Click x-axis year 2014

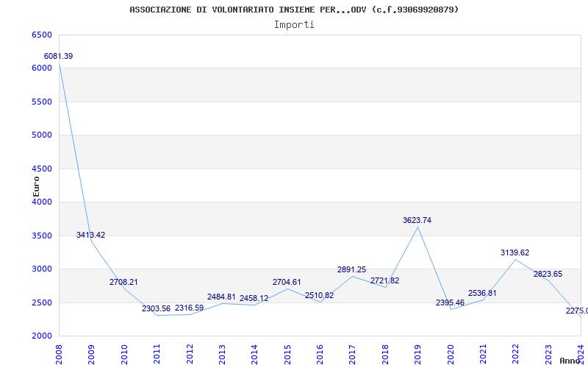click(254, 355)
